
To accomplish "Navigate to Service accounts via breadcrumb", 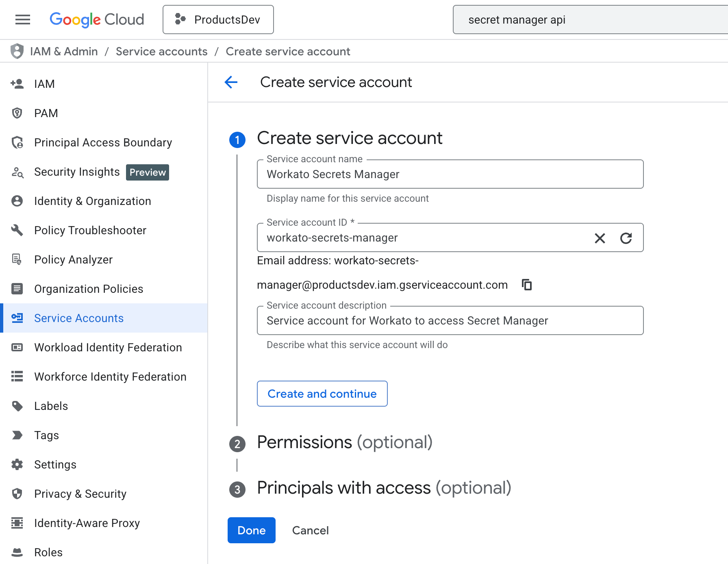I will [161, 51].
